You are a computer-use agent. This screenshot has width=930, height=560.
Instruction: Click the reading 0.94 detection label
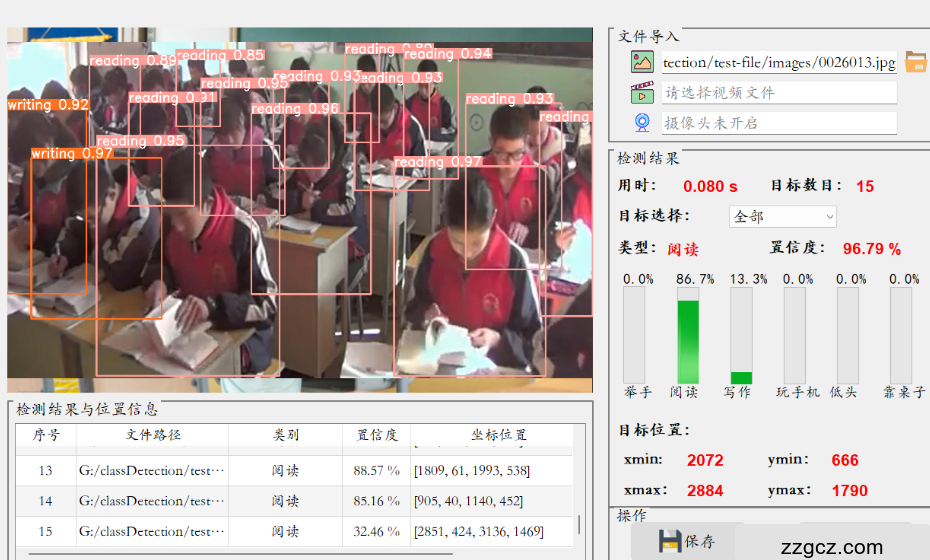click(x=448, y=54)
